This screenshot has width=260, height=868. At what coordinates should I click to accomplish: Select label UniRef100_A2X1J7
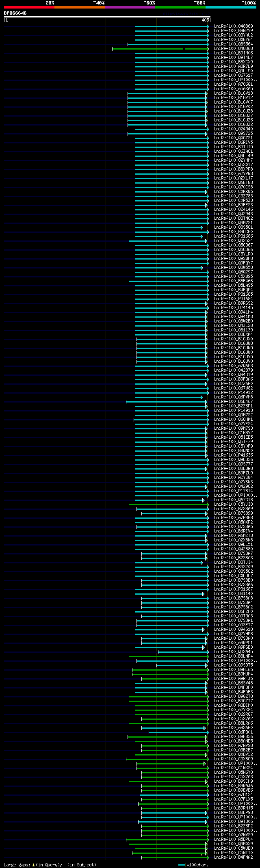233,178
